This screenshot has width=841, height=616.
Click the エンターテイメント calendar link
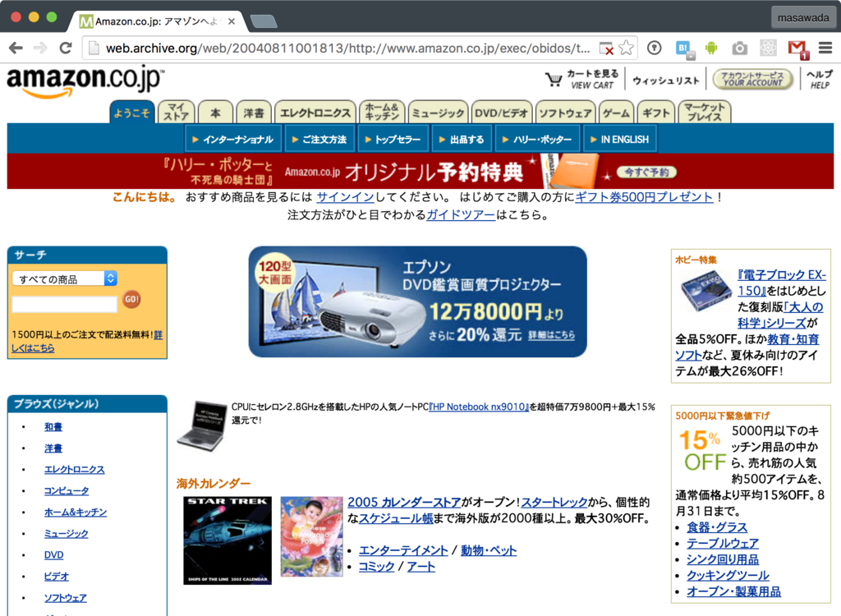(403, 550)
